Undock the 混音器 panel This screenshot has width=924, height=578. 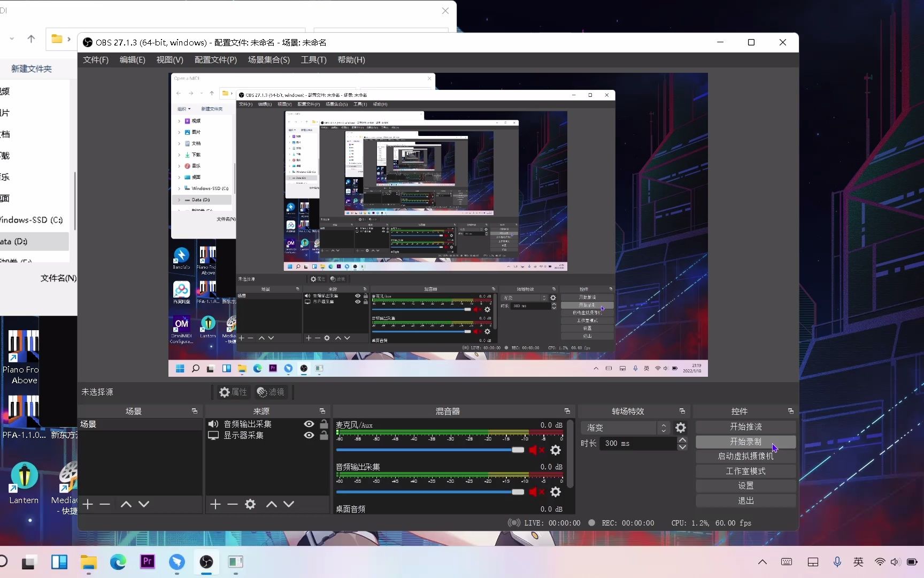(567, 411)
